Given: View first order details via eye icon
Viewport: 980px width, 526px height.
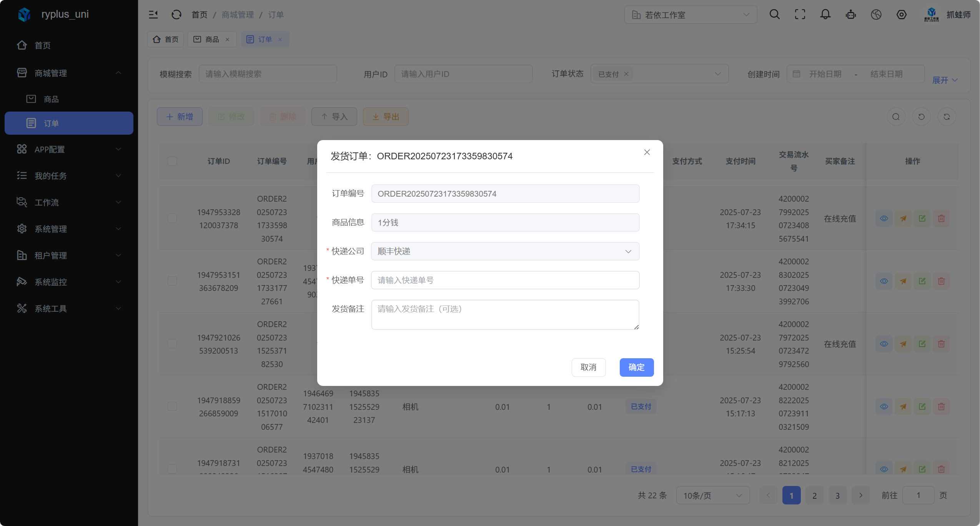Looking at the screenshot, I should click(884, 219).
